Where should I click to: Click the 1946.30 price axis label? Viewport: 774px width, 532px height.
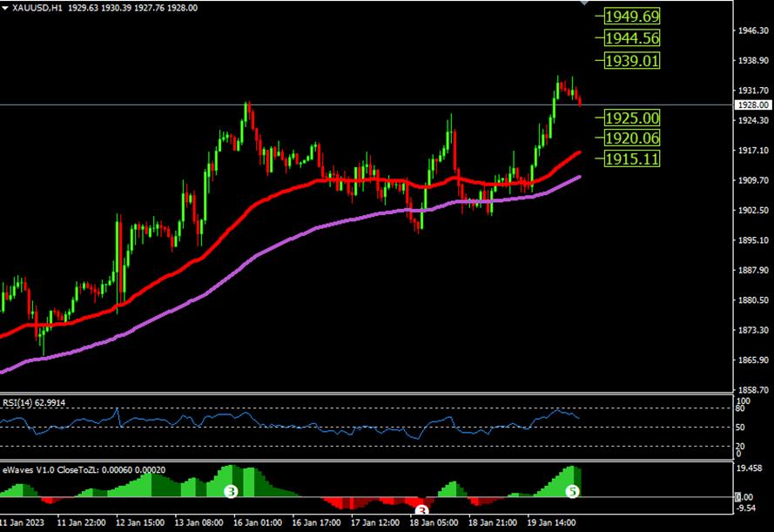coord(751,30)
